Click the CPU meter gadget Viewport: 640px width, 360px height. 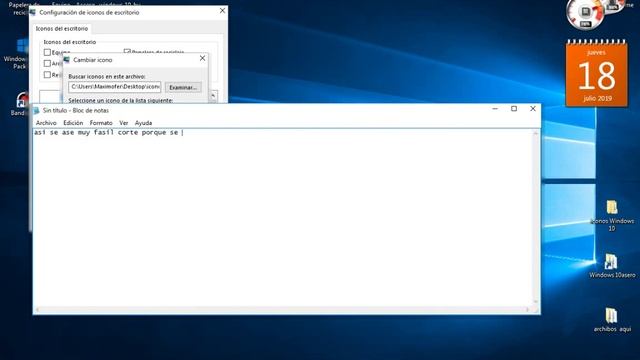585,13
